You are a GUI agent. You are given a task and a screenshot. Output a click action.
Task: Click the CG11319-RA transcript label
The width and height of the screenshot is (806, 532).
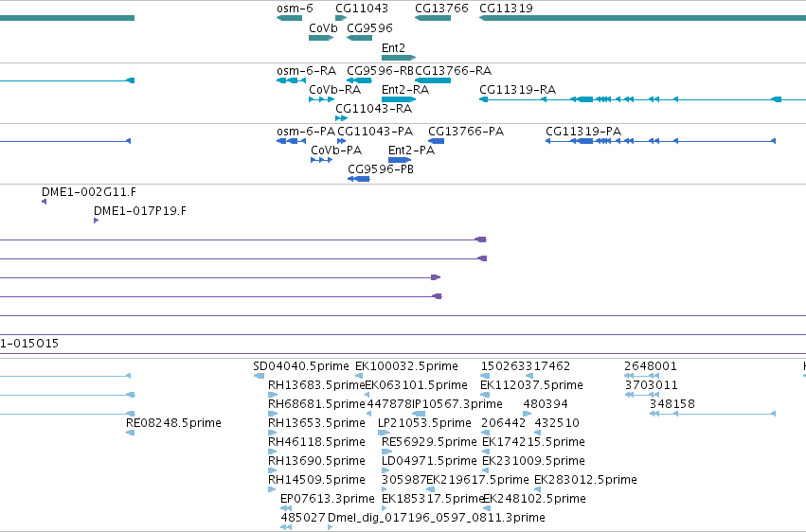pos(518,89)
